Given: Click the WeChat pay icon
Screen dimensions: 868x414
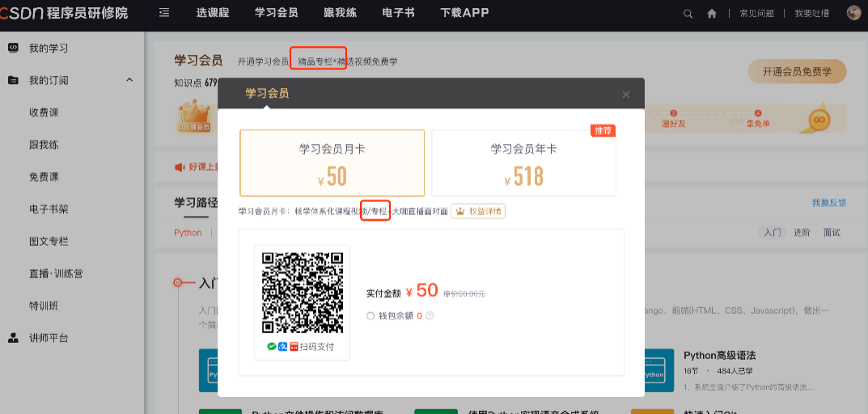Looking at the screenshot, I should [x=271, y=347].
